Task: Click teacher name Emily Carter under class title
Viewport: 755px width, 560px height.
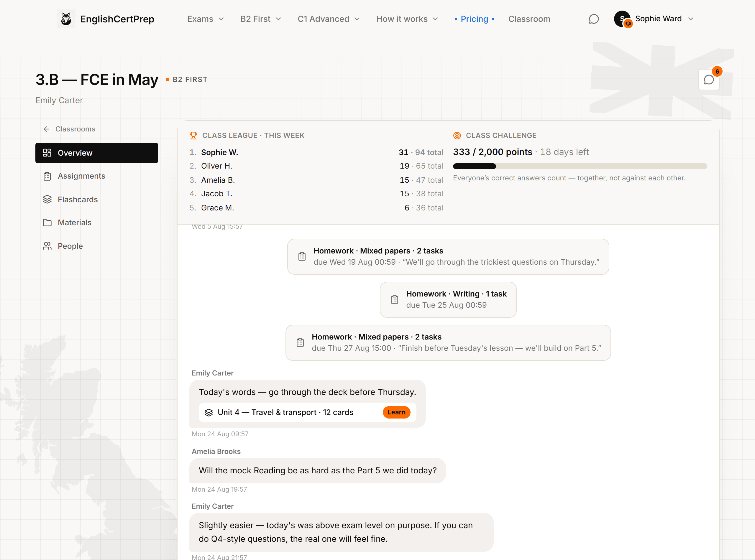Action: click(x=59, y=101)
